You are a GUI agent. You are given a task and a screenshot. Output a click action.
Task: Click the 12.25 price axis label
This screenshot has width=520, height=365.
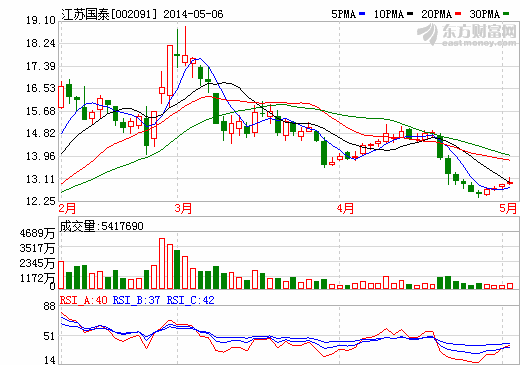click(41, 201)
